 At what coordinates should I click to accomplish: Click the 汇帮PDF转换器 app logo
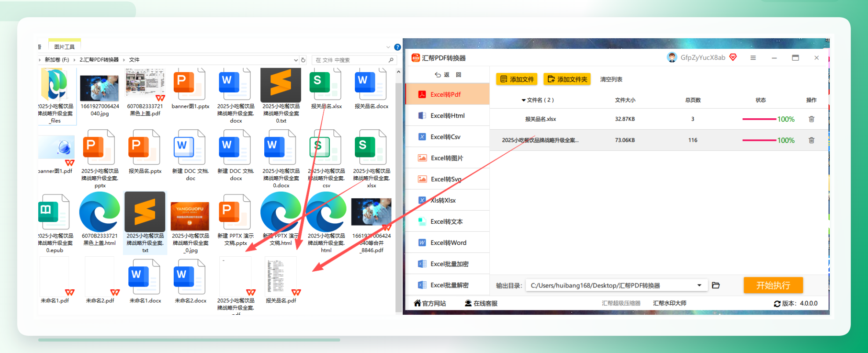point(416,58)
